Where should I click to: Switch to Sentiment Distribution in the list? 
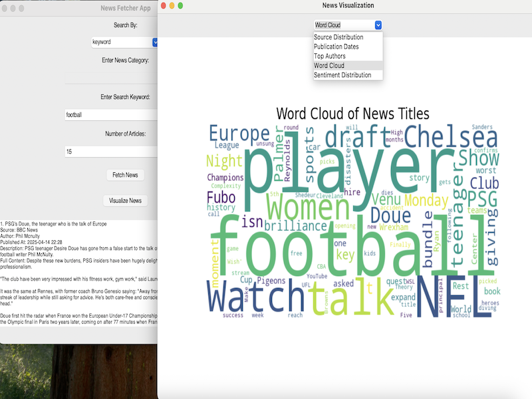(348, 75)
